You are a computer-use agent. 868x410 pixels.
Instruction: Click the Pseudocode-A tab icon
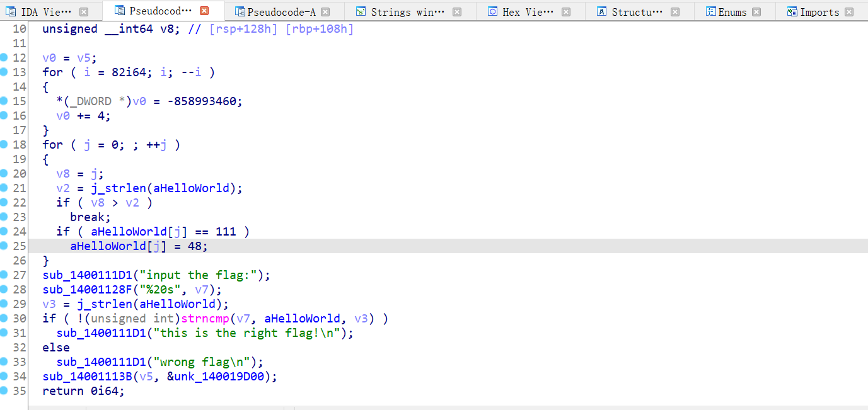click(x=240, y=12)
